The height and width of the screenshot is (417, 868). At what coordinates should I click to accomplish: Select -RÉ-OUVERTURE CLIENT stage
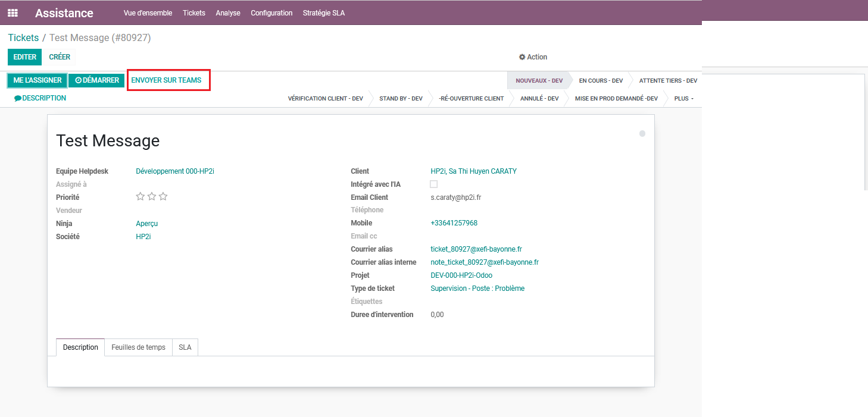(471, 99)
